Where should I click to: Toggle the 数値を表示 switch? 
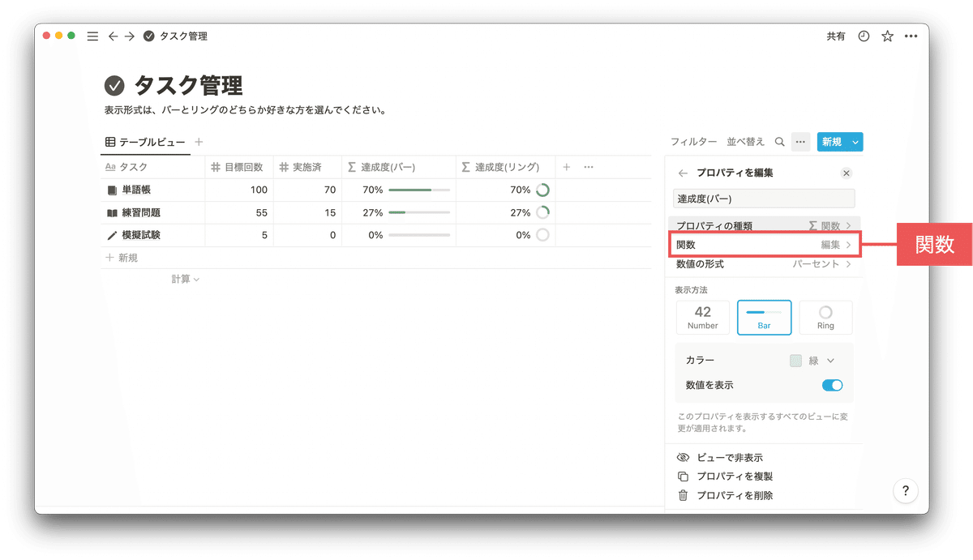point(833,385)
